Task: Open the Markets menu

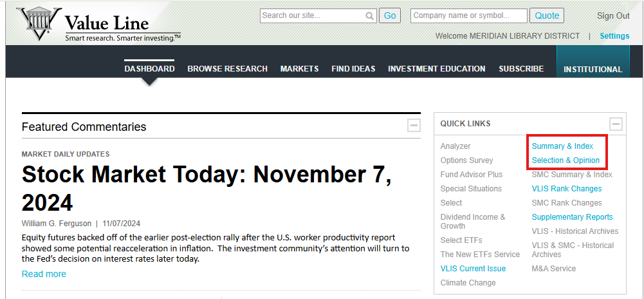Action: tap(299, 69)
